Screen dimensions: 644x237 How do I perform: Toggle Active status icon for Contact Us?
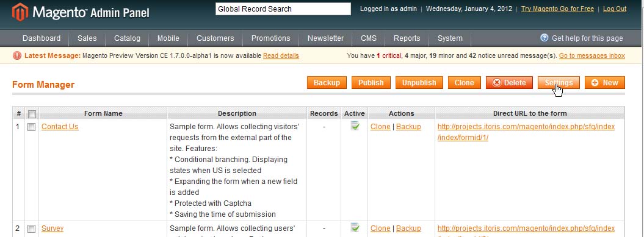click(355, 126)
